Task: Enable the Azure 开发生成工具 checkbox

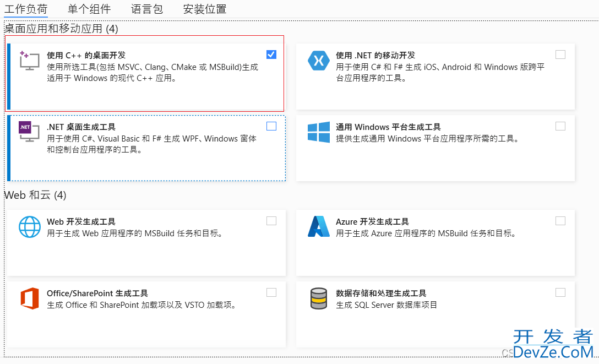Action: tap(560, 221)
